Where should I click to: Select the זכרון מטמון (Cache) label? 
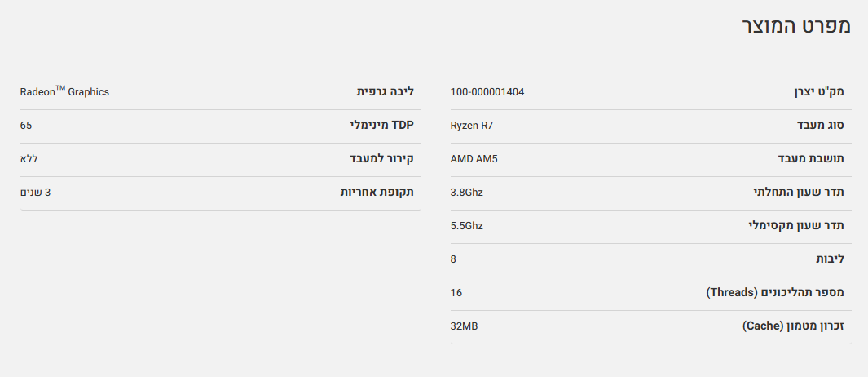(793, 326)
